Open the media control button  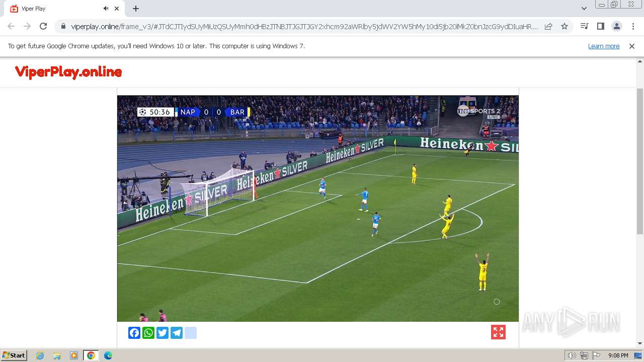pyautogui.click(x=584, y=26)
